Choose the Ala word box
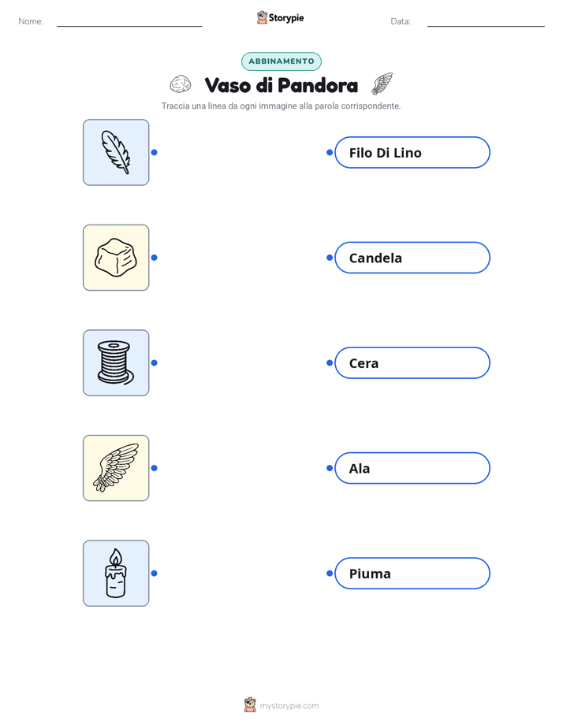Screen dimensions: 563x728 (412, 468)
